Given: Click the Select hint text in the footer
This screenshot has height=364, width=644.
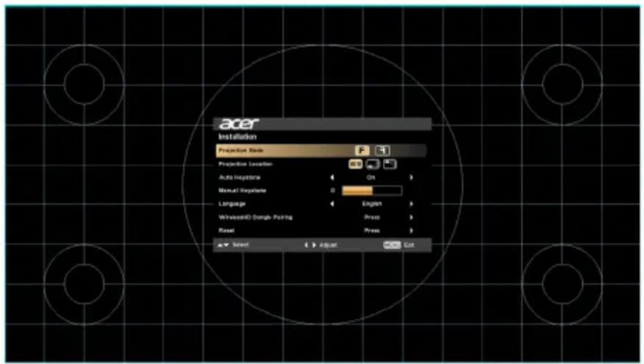Looking at the screenshot, I should click(240, 245).
